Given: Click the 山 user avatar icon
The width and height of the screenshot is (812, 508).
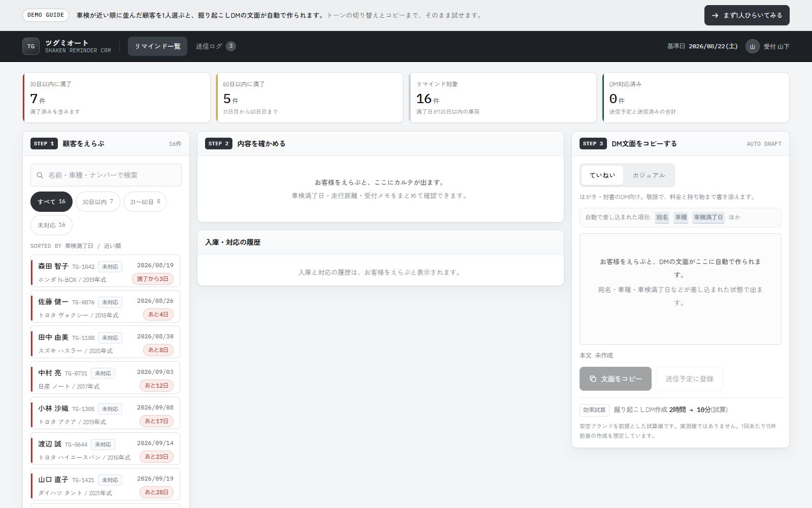Looking at the screenshot, I should pos(752,46).
